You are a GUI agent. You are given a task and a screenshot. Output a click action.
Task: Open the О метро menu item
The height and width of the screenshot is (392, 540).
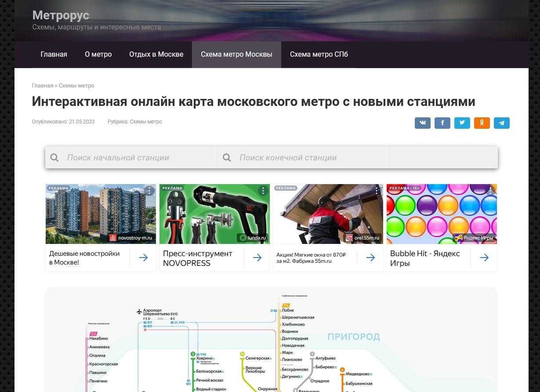point(98,54)
